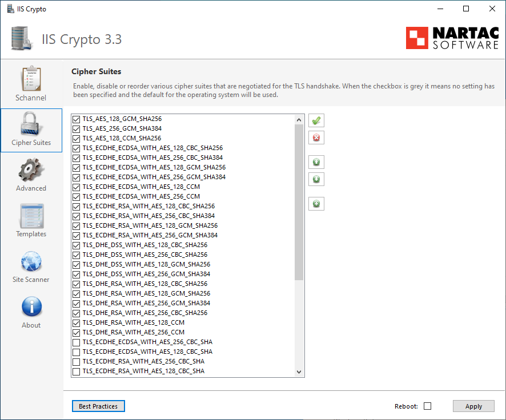Uncheck TLS_AES_256_GCM_SHA384

point(76,129)
